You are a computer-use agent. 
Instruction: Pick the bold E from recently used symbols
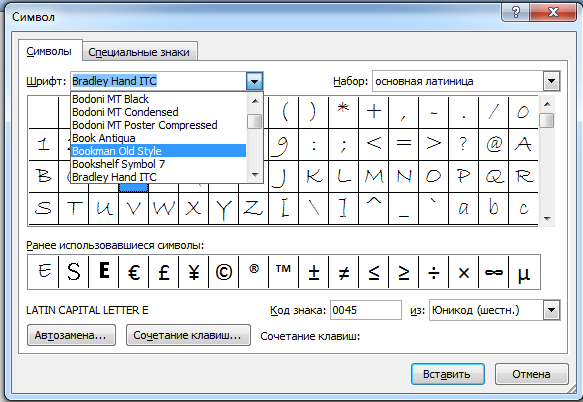pos(104,272)
